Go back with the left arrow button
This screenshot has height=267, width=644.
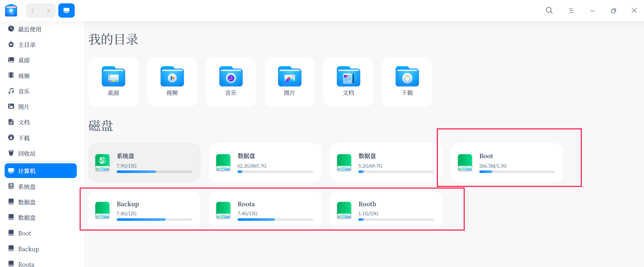33,10
